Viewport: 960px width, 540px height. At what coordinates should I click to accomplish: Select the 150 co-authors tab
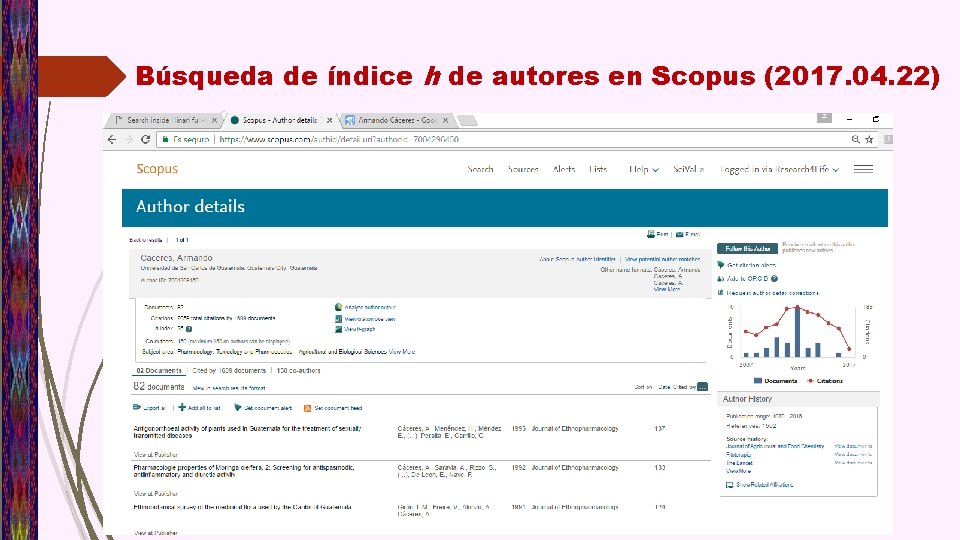point(298,370)
